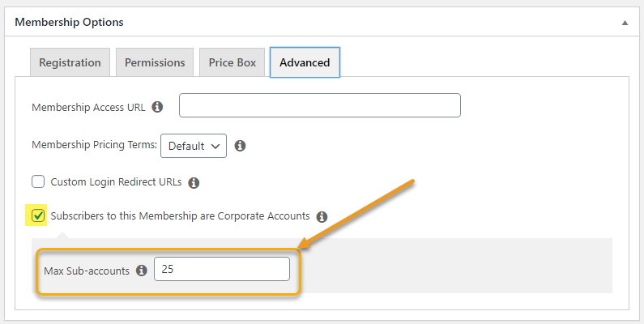The width and height of the screenshot is (644, 324).
Task: Click the 'Custom Login Redirect URLs' label text
Action: click(116, 182)
